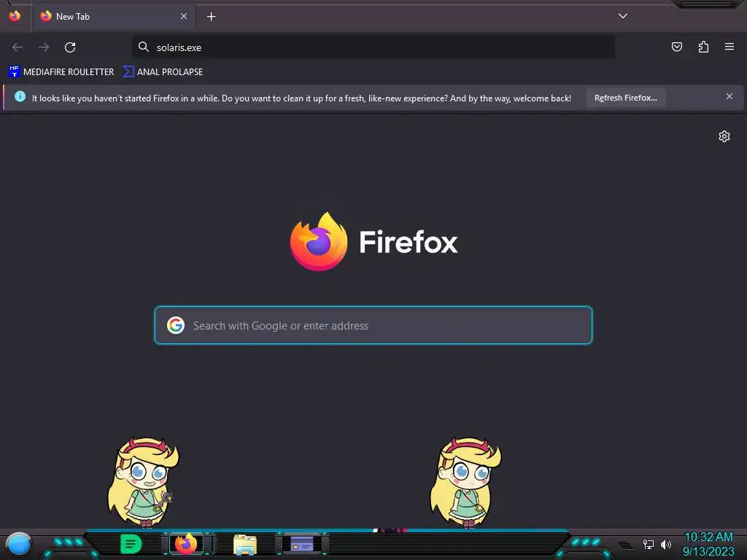747x560 pixels.
Task: Click the magnifier icon in the address bar
Action: [x=144, y=47]
